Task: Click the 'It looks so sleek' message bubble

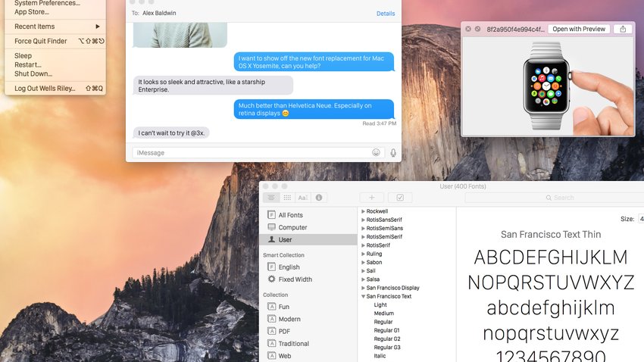Action: pyautogui.click(x=213, y=86)
